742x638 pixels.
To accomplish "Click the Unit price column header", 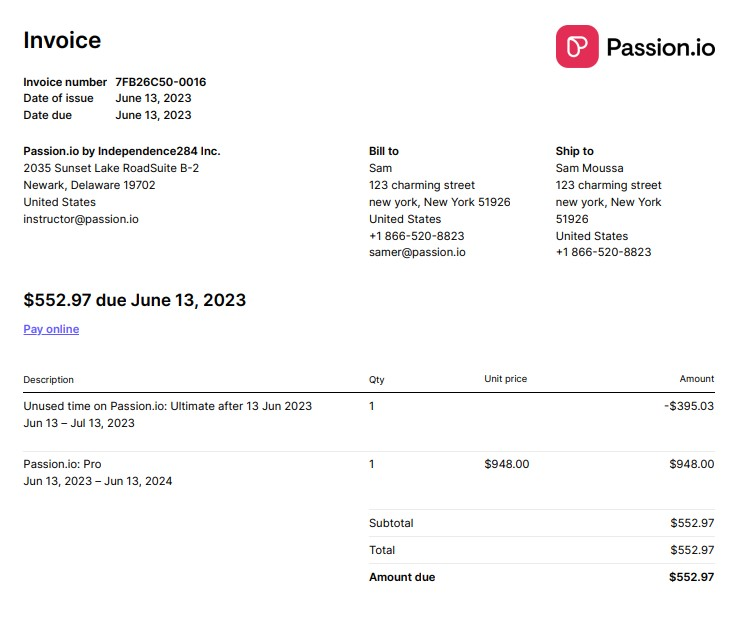I will 505,379.
